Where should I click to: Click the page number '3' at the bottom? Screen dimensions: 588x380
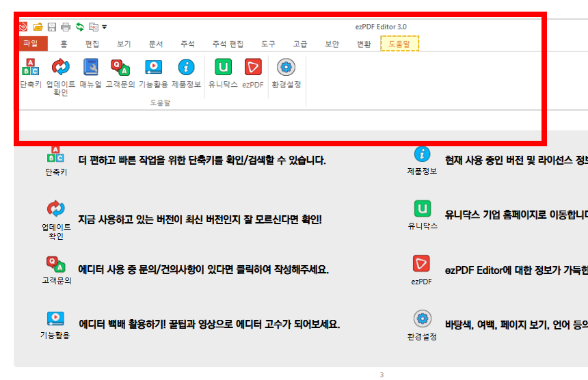point(382,375)
